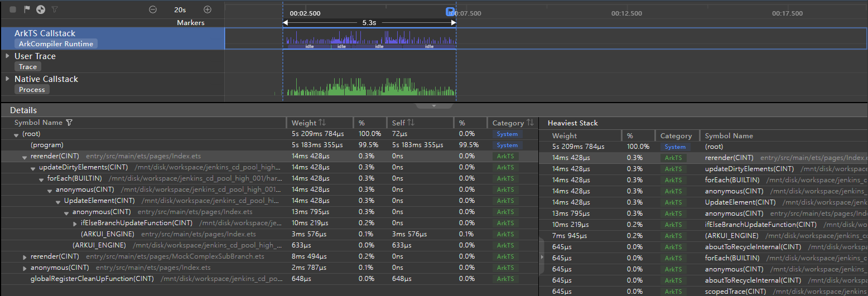Image resolution: width=868 pixels, height=296 pixels.
Task: Sort by Self column arrows
Action: [411, 123]
